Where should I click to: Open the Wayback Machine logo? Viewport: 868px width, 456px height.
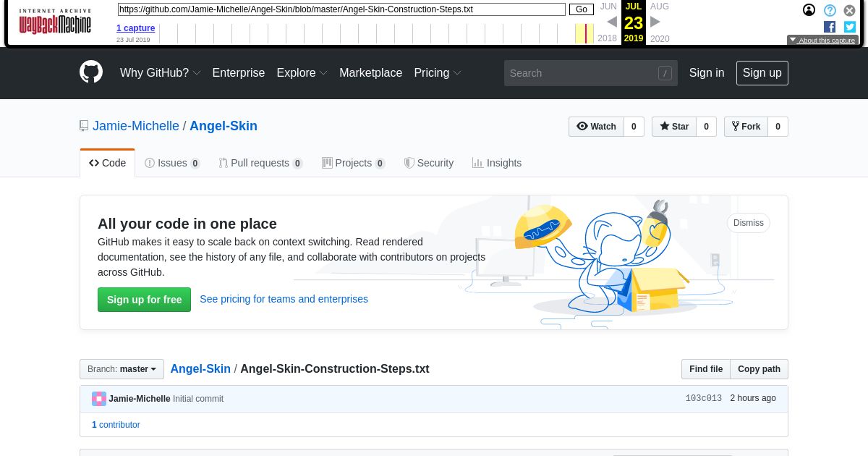[55, 22]
